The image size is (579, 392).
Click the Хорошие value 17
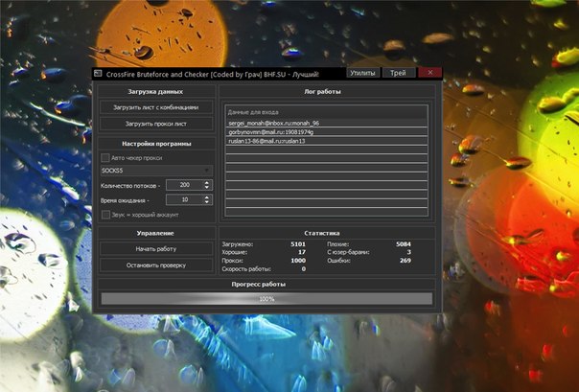click(302, 252)
